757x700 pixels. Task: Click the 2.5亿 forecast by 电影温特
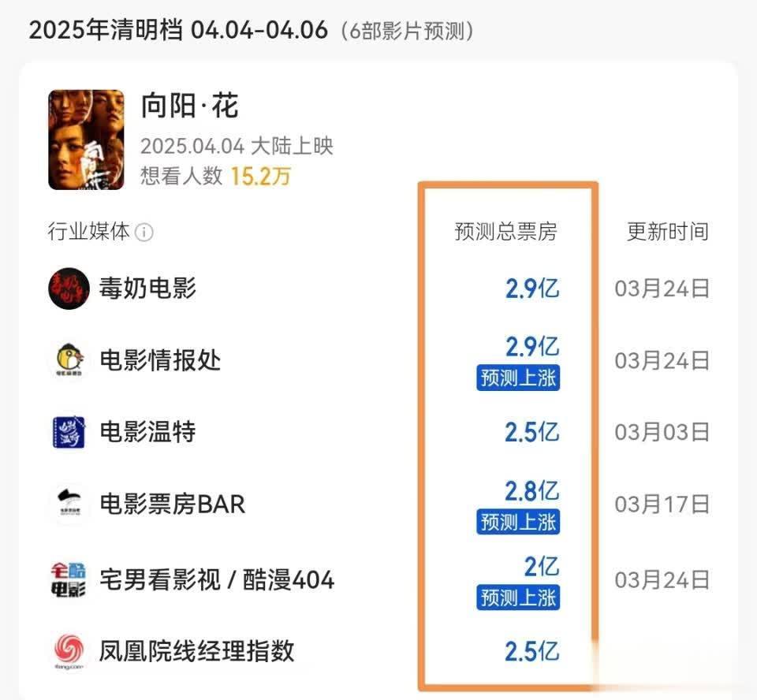point(532,431)
